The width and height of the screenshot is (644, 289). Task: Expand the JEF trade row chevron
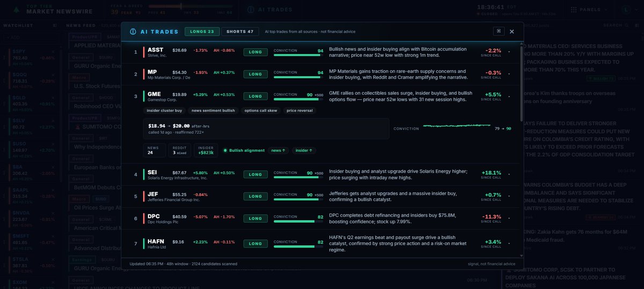(509, 197)
